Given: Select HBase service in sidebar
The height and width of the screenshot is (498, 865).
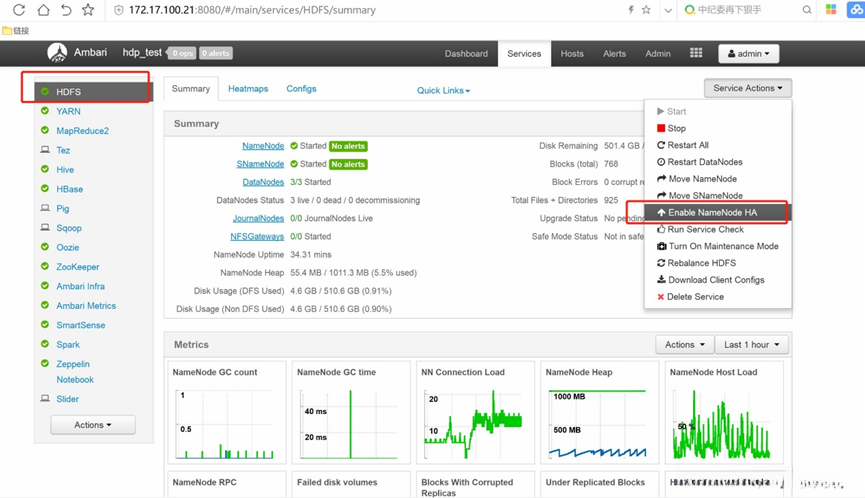Looking at the screenshot, I should (x=70, y=189).
